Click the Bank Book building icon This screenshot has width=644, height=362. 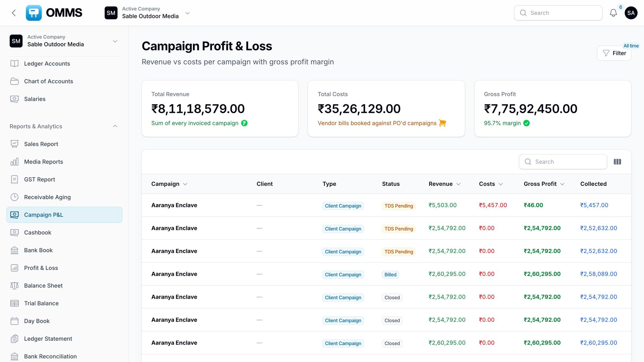point(14,250)
